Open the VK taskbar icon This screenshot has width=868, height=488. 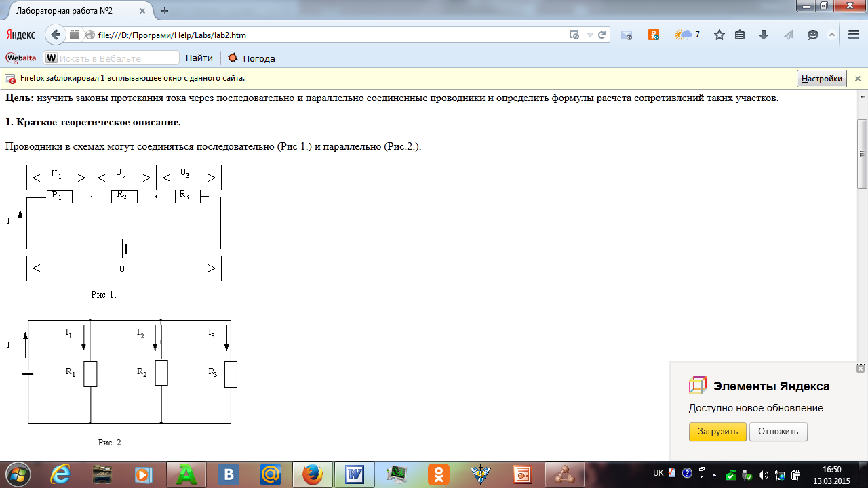coord(229,474)
